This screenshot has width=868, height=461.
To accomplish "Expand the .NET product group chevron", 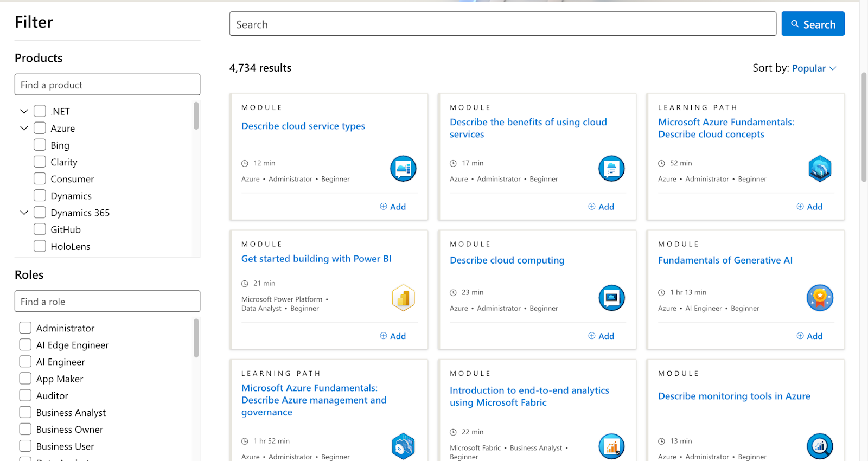I will 24,111.
